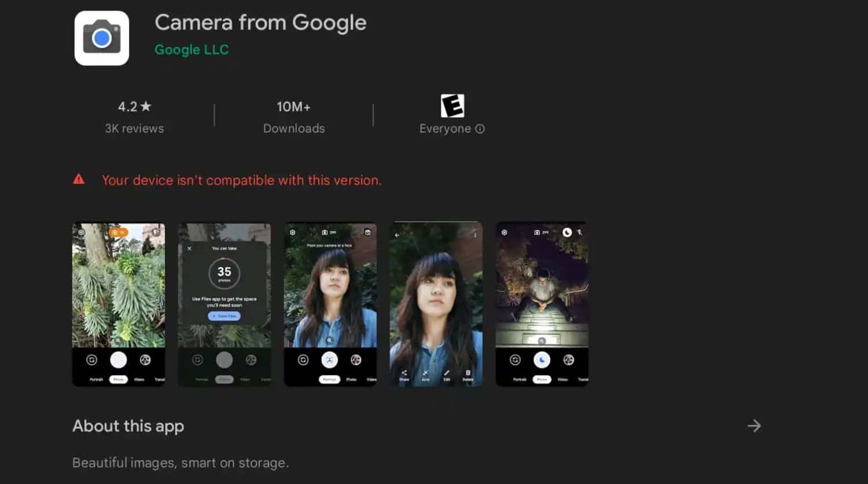Viewport: 868px width, 484px height.
Task: Select the Portrait mode tab in the third screenshot
Action: 329,380
